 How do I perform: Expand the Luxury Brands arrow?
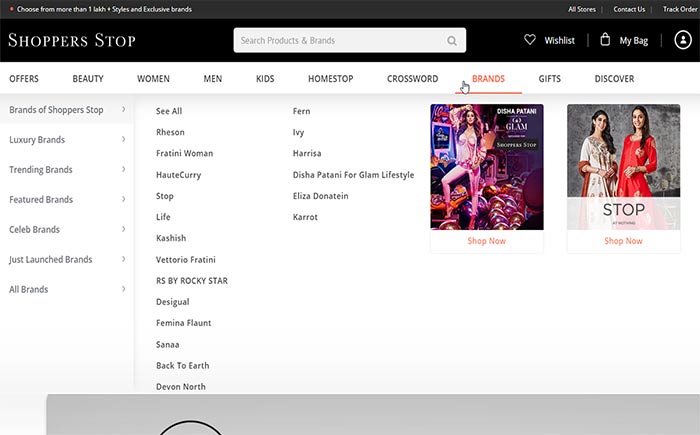click(123, 140)
